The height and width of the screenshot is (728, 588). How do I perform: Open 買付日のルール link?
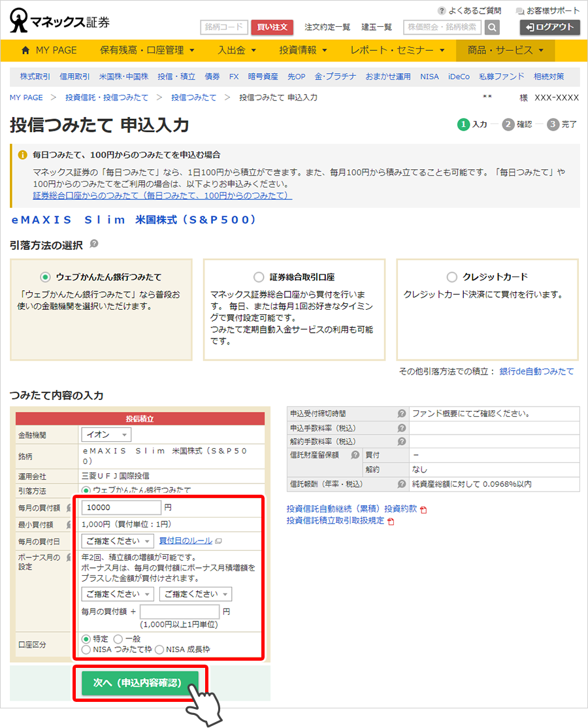186,541
